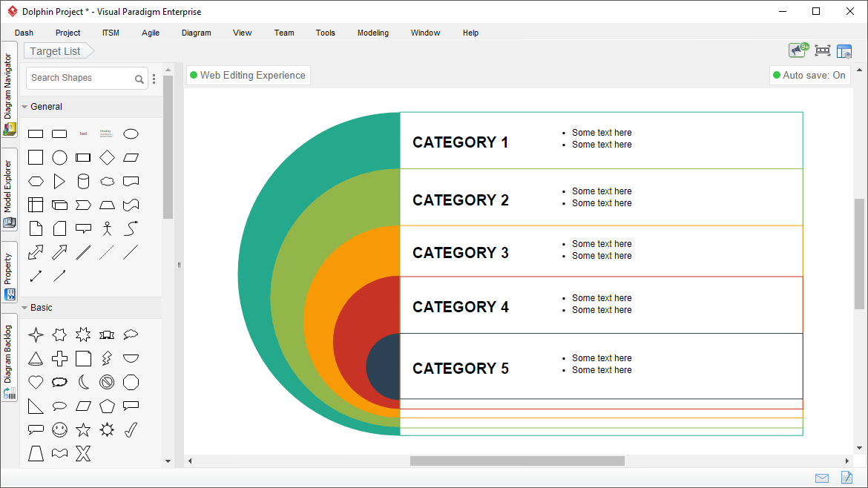Select the bidirectional arrow connector

(x=36, y=276)
